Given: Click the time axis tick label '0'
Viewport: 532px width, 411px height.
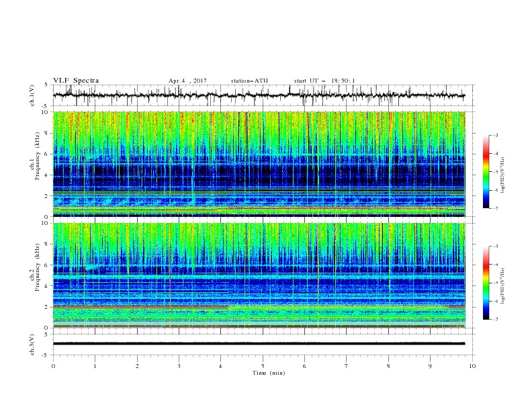Looking at the screenshot, I should click(53, 366).
